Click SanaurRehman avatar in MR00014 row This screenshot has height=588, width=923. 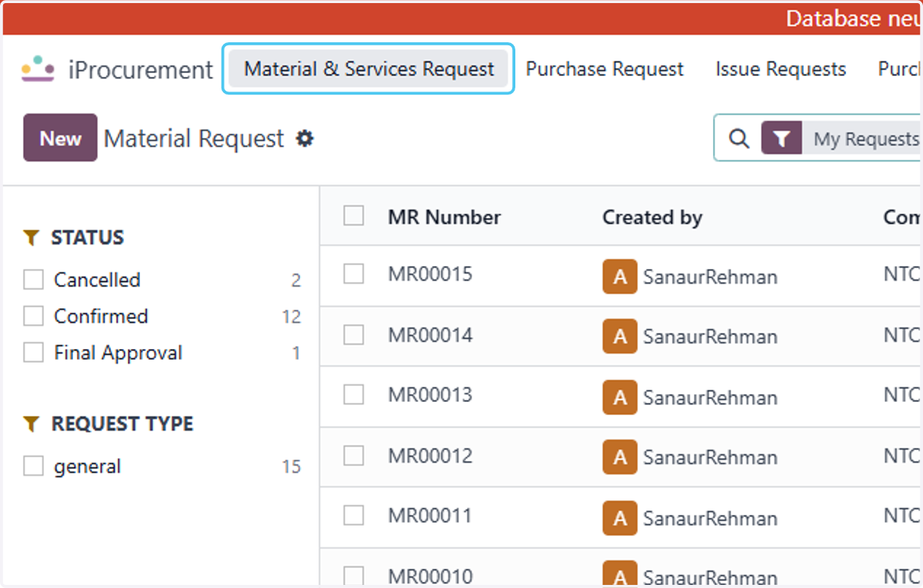[620, 336]
